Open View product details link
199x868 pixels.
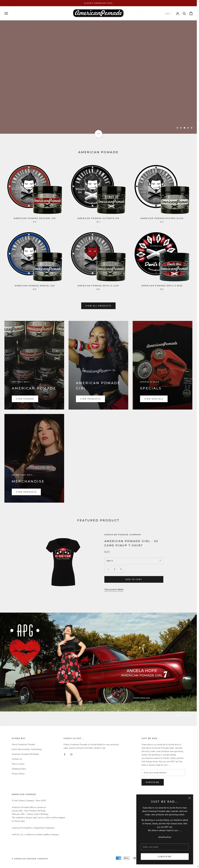(114, 589)
